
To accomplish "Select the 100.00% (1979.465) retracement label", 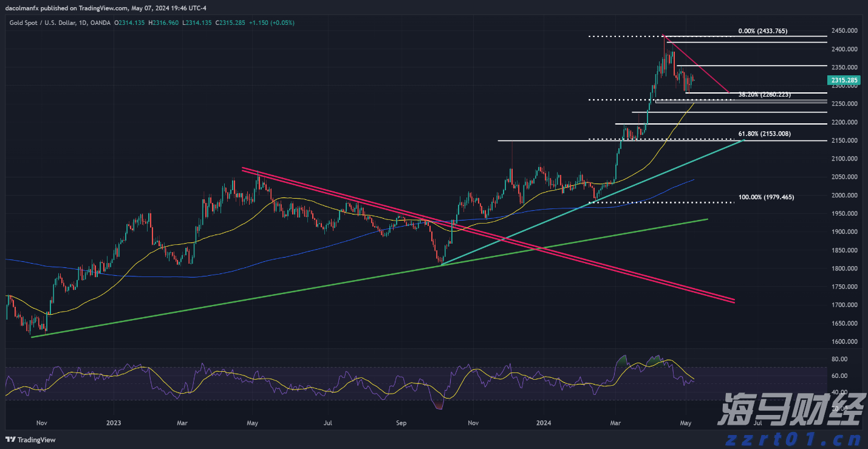I will click(766, 197).
